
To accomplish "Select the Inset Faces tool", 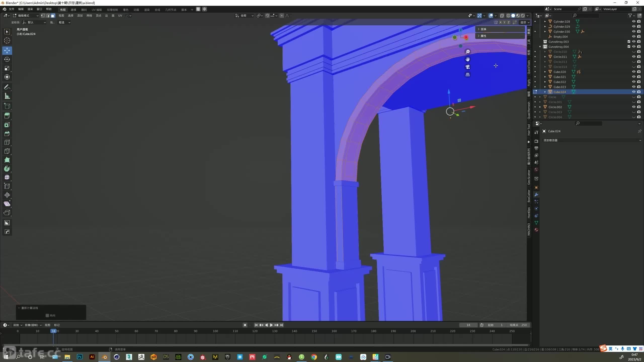I will tap(7, 125).
